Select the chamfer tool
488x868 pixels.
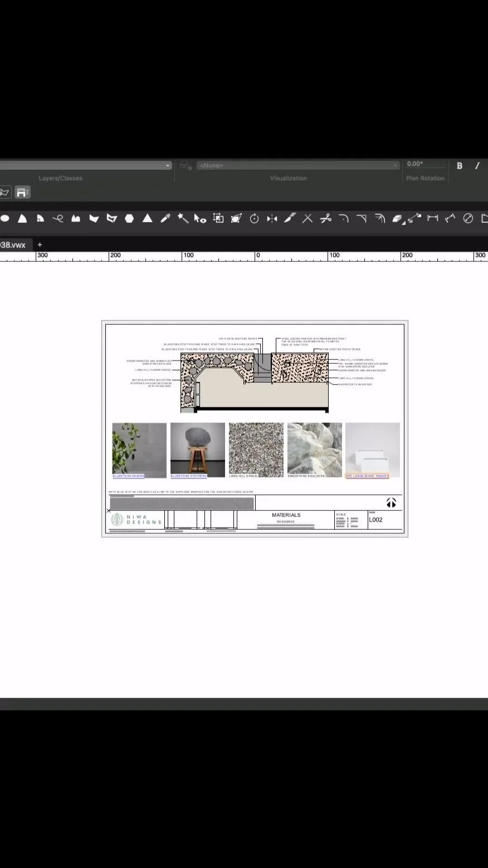362,218
